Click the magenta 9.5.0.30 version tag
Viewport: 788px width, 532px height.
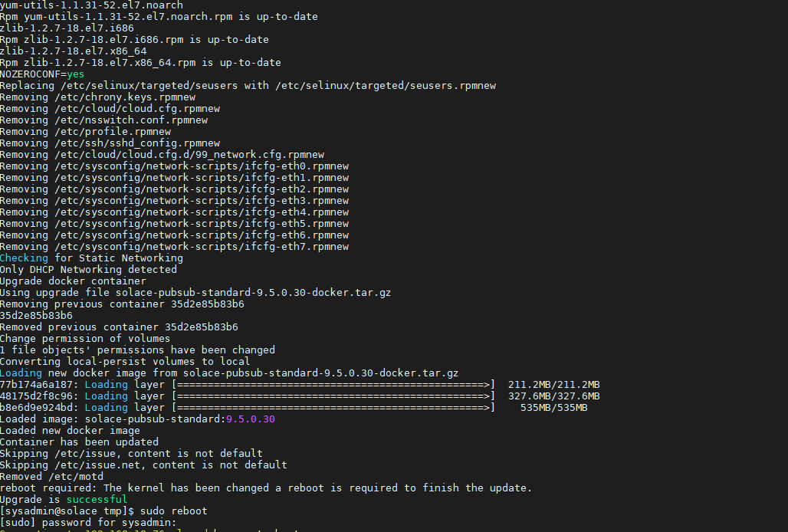pos(250,419)
